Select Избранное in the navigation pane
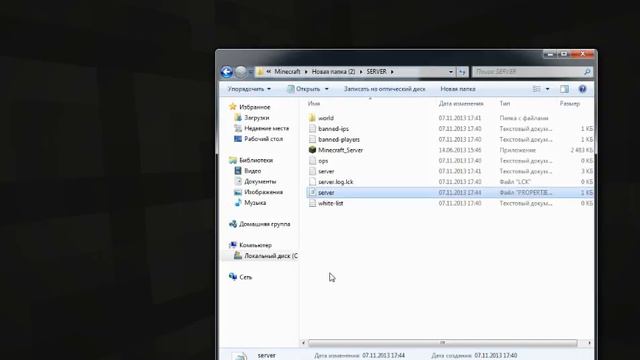Viewport: 640px width, 360px height. (255, 107)
